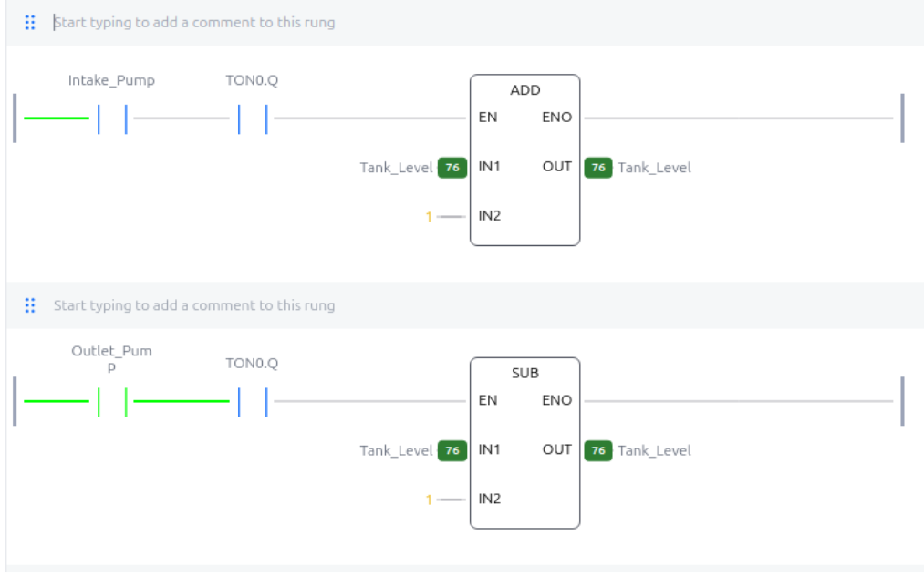Select TON0.Q contact on ADD rung
This screenshot has width=924, height=577.
click(x=253, y=118)
